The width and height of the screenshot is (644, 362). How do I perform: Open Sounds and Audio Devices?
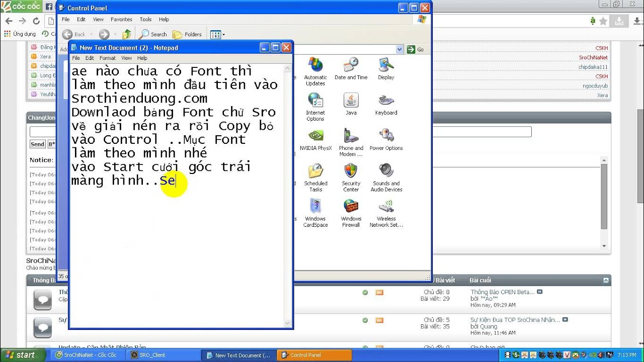click(x=386, y=177)
